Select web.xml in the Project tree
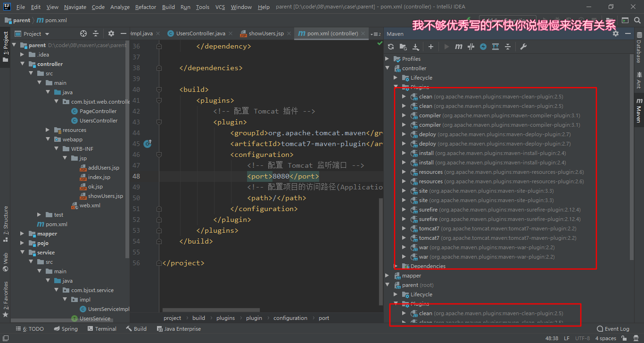Screen dimensions: 644x343 90,205
